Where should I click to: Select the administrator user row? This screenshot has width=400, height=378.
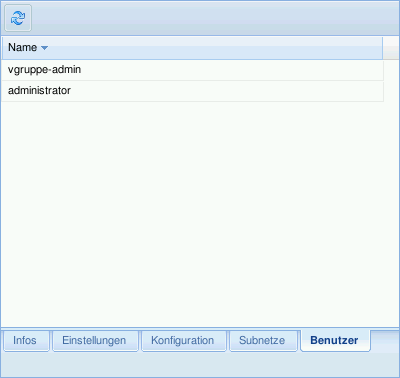192,91
